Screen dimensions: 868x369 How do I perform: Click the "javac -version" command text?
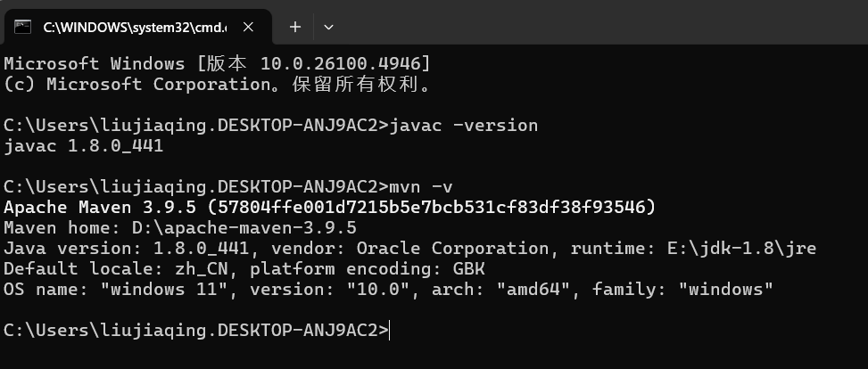pos(464,126)
